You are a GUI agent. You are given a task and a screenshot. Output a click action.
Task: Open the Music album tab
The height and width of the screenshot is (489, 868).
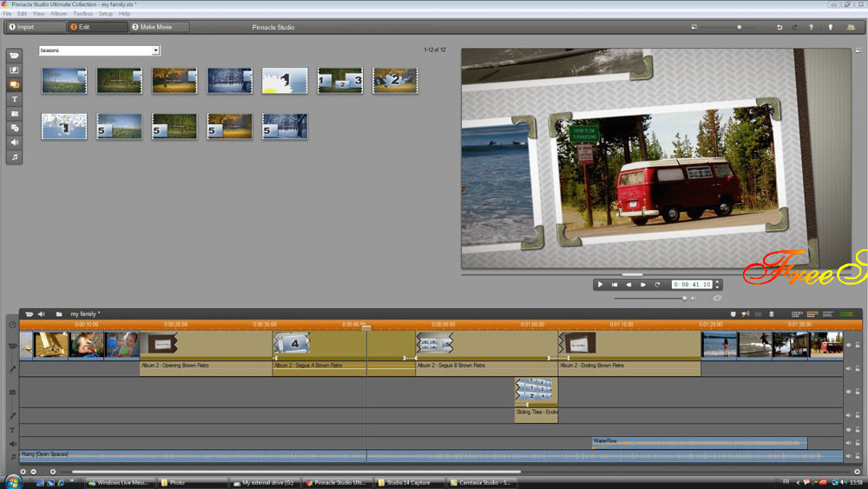[x=15, y=157]
